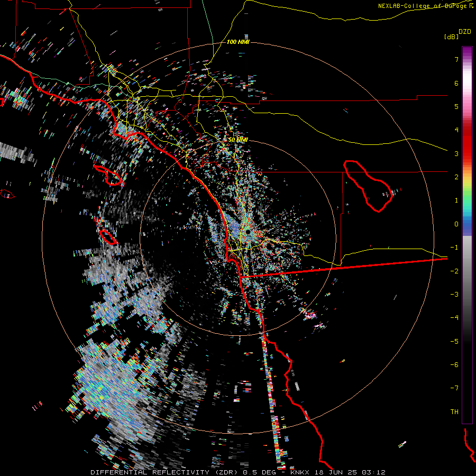
Task: Click the 0 value on the color scale
Action: 456,224
